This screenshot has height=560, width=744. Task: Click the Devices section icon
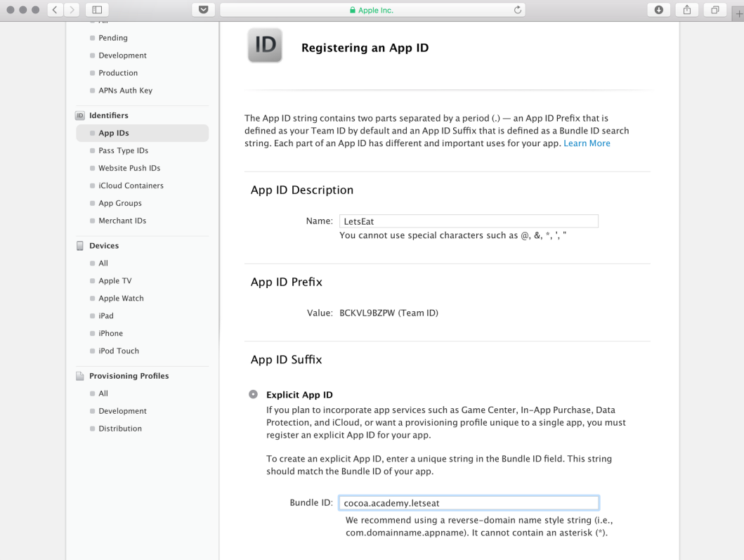click(x=79, y=246)
